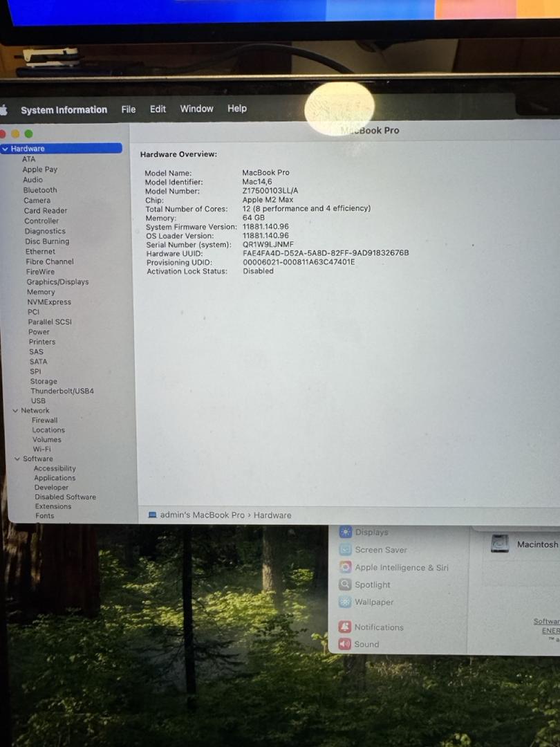Open the System Information app menu
This screenshot has width=560, height=747.
[64, 109]
